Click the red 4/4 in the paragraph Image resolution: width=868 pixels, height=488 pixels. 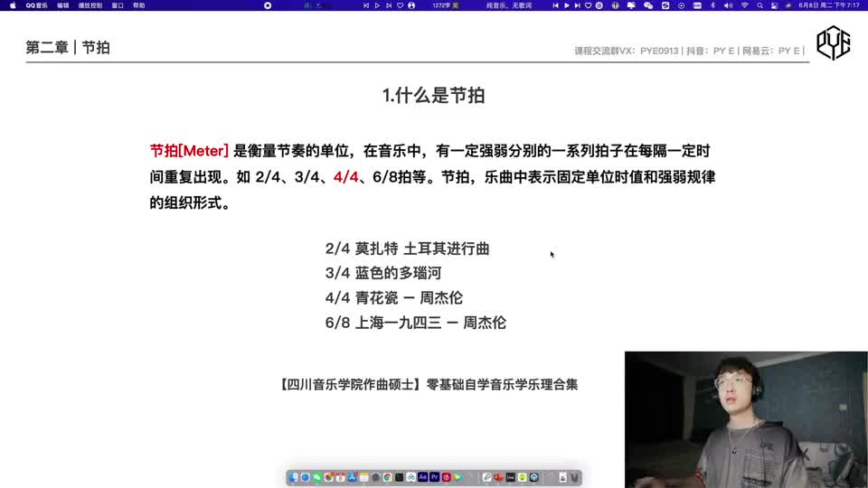[346, 177]
